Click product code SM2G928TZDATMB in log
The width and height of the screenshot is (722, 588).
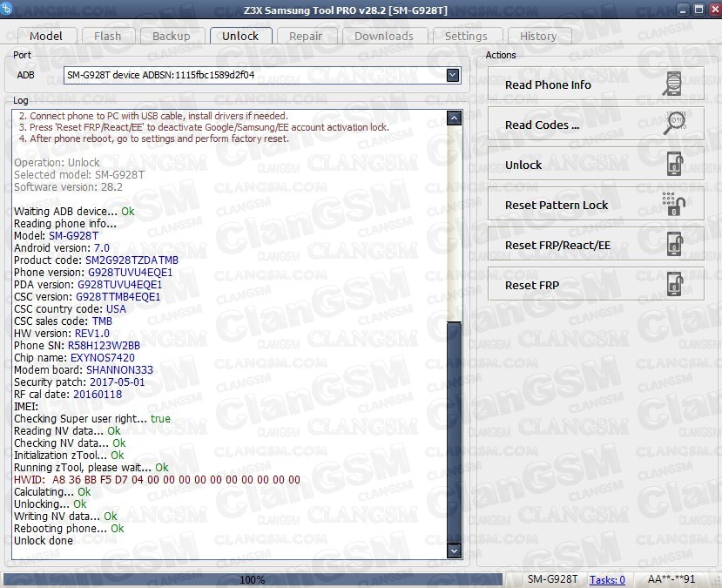[x=132, y=260]
